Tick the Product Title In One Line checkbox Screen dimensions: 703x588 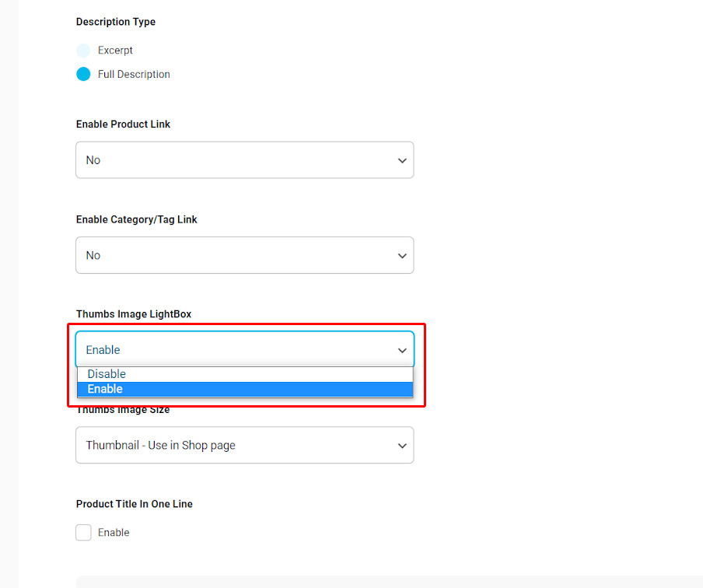click(83, 533)
